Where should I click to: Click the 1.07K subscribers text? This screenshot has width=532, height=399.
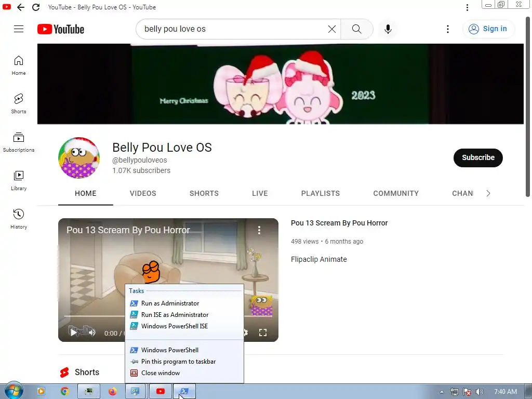[x=141, y=170]
